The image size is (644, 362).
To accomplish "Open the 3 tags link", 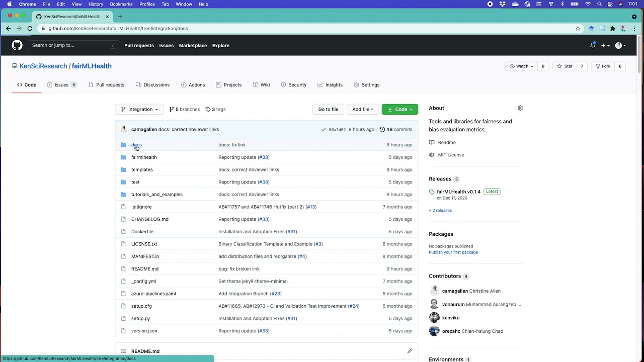I will (215, 109).
